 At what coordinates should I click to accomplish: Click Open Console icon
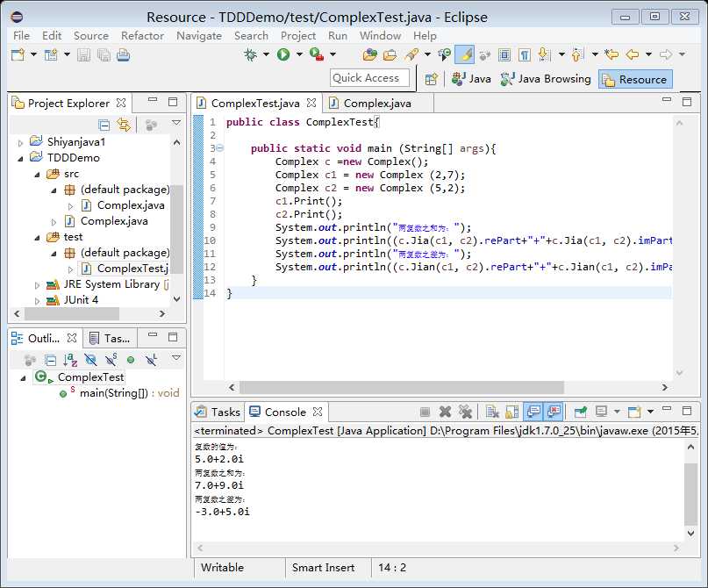pos(634,412)
